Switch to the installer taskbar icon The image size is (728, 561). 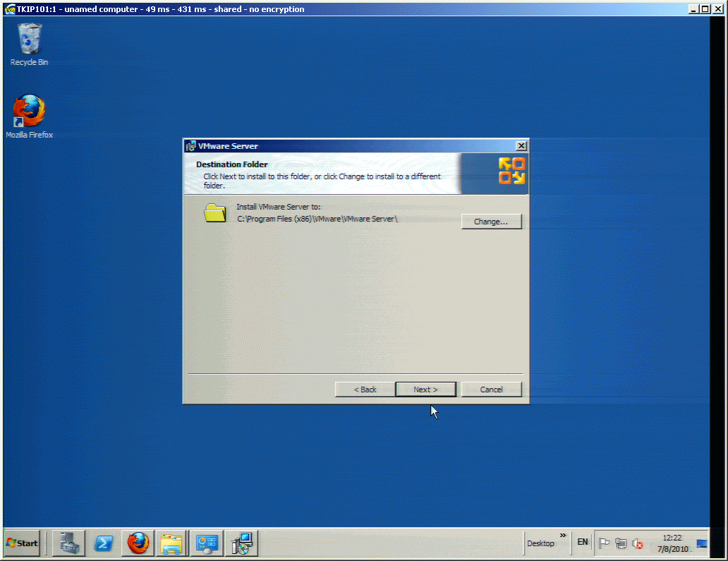tap(242, 543)
